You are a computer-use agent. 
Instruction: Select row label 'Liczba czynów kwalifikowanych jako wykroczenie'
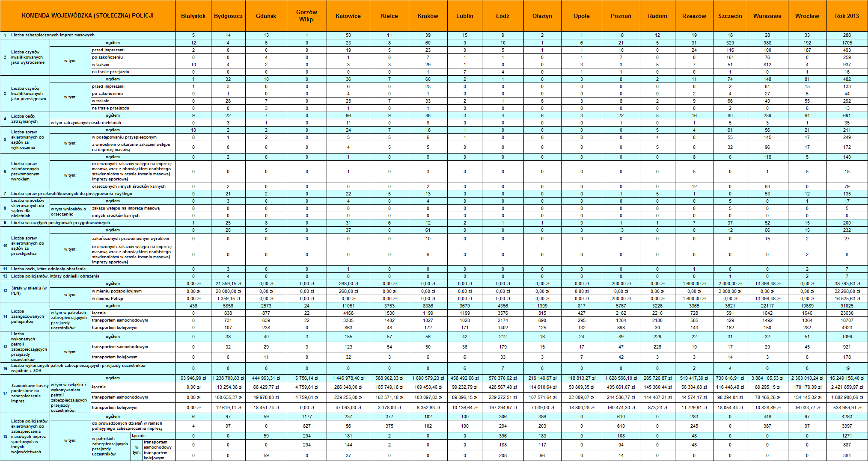coord(30,57)
